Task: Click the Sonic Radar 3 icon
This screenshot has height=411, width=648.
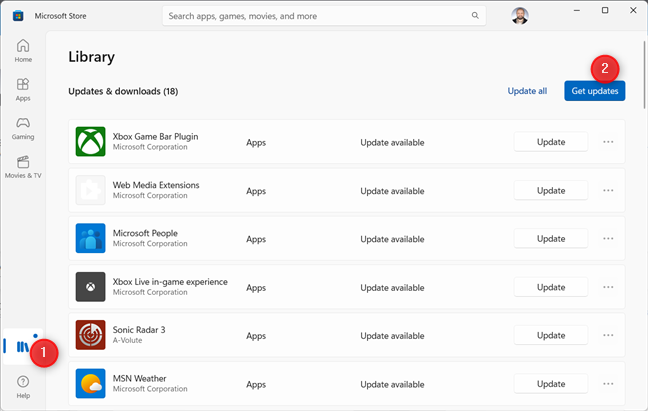Action: pos(91,335)
